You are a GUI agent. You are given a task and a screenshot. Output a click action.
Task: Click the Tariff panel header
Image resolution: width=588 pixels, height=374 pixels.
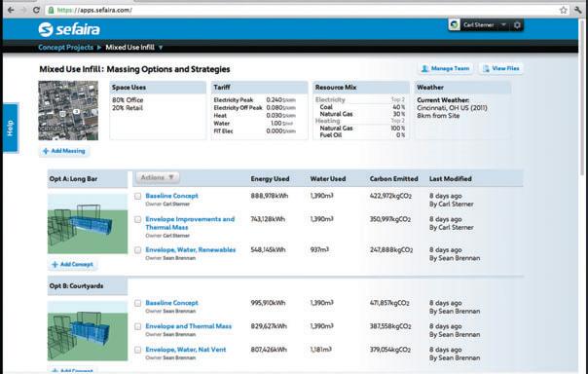[260, 88]
